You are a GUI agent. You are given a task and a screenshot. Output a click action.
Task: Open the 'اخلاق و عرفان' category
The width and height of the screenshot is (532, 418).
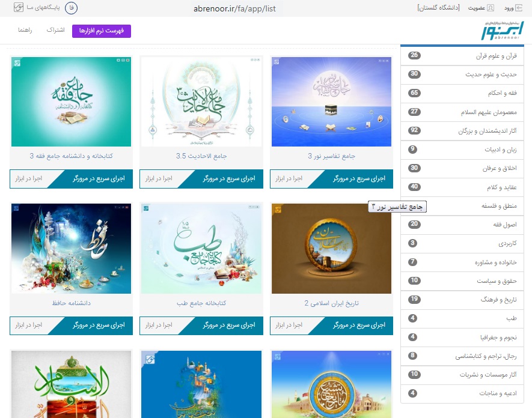462,169
